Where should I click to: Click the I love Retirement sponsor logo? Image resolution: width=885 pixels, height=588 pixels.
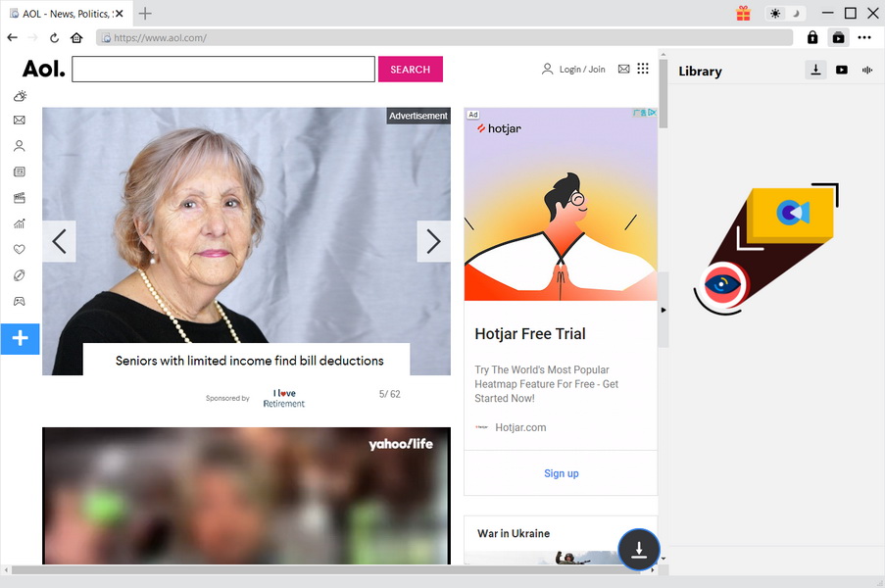pos(284,398)
